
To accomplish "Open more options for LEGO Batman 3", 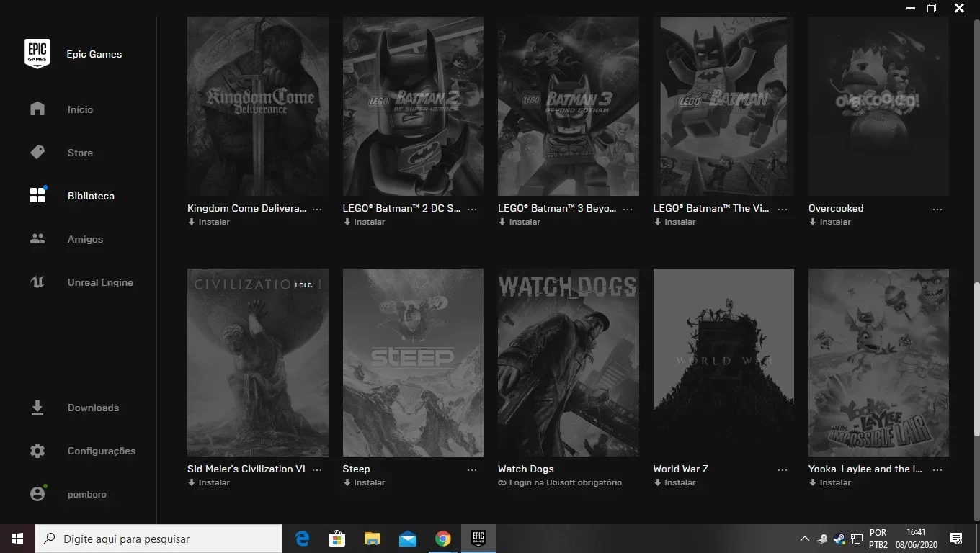I will click(x=628, y=209).
